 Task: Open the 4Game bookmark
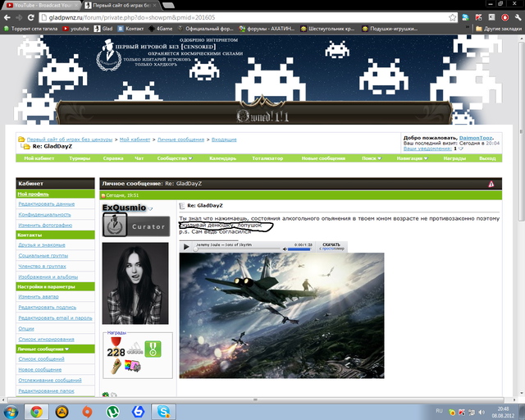161,29
